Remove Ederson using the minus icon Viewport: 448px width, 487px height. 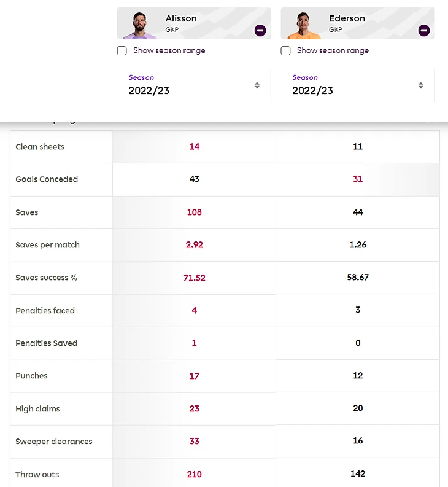click(424, 30)
